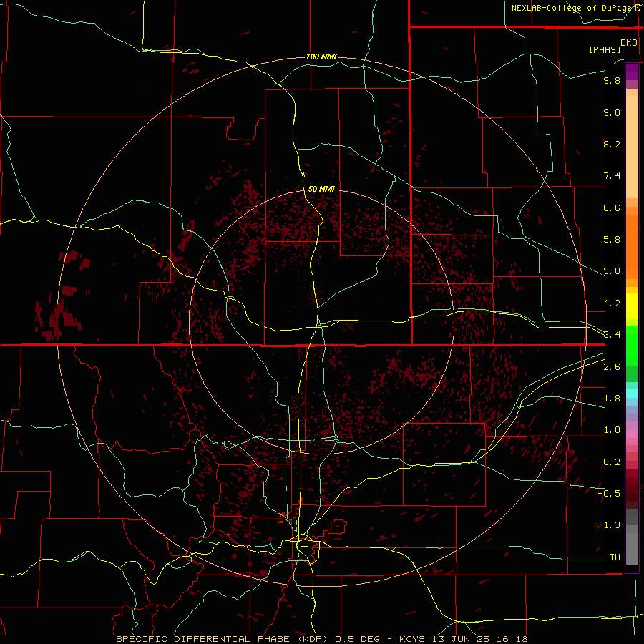This screenshot has height=644, width=644.
Task: Click the 4.2 scale value
Action: 612,303
